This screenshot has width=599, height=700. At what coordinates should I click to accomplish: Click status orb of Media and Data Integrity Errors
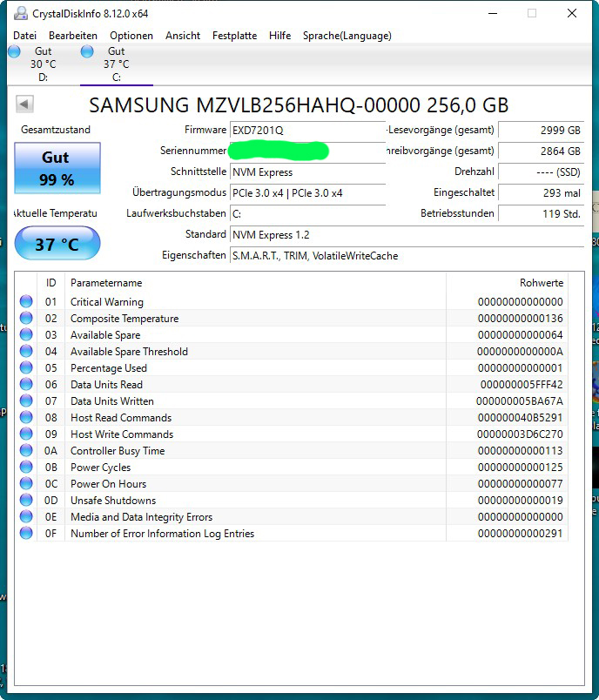26,516
